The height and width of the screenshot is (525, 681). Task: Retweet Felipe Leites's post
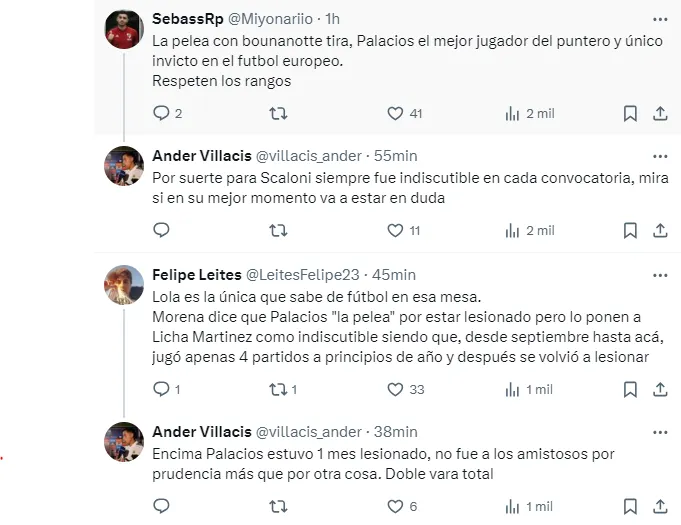tap(279, 389)
